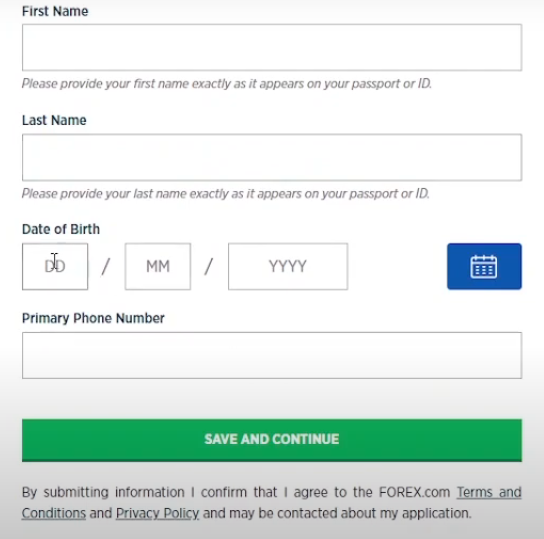This screenshot has height=539, width=544.
Task: Select the YYYY year field
Action: coord(288,266)
